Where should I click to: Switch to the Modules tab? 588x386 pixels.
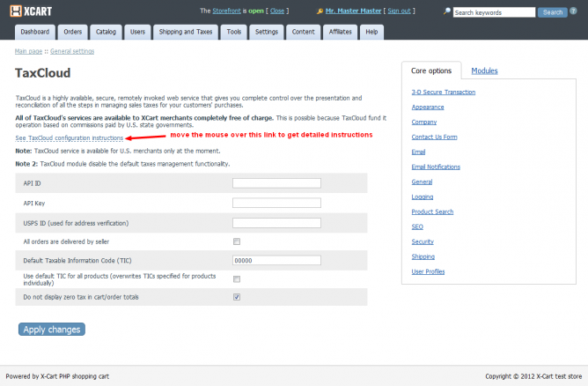[484, 71]
